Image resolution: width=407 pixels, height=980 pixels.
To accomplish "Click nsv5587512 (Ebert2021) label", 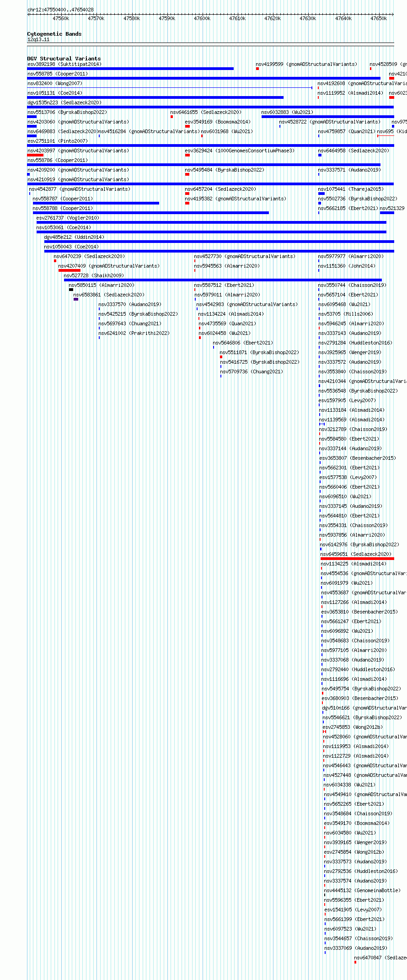I will pos(224,285).
